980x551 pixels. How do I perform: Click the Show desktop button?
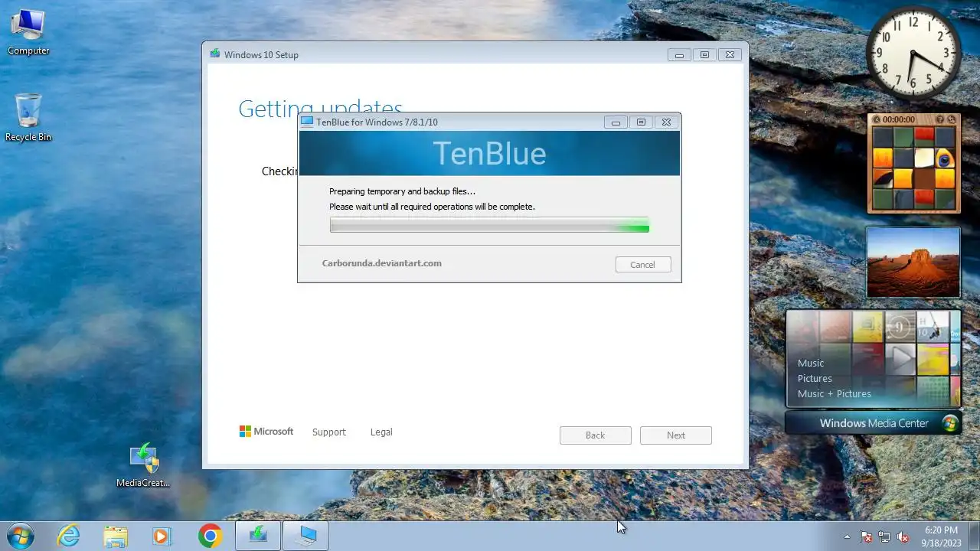point(973,536)
